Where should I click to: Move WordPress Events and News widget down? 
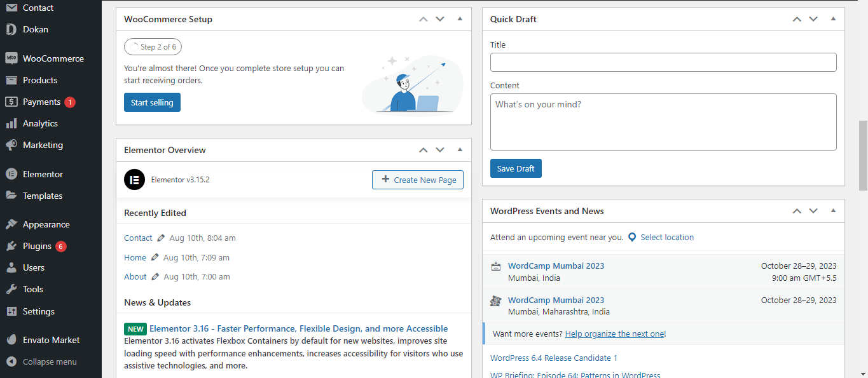click(813, 211)
